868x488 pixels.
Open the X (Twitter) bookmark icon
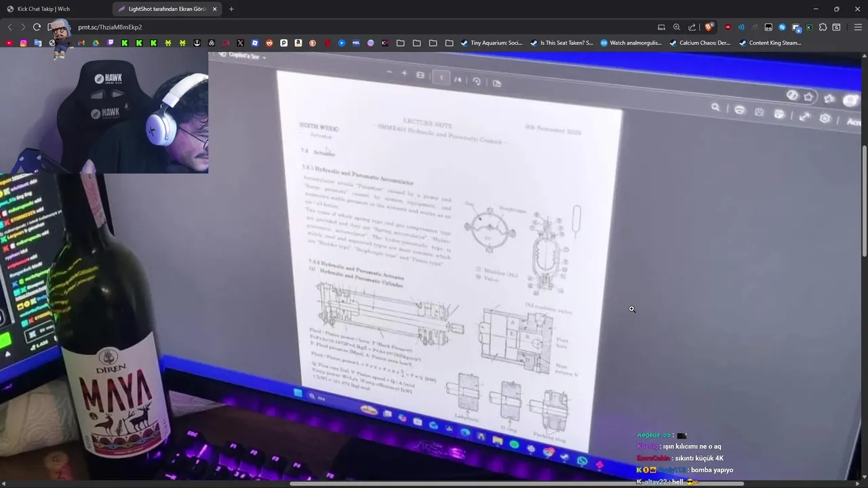tap(240, 43)
